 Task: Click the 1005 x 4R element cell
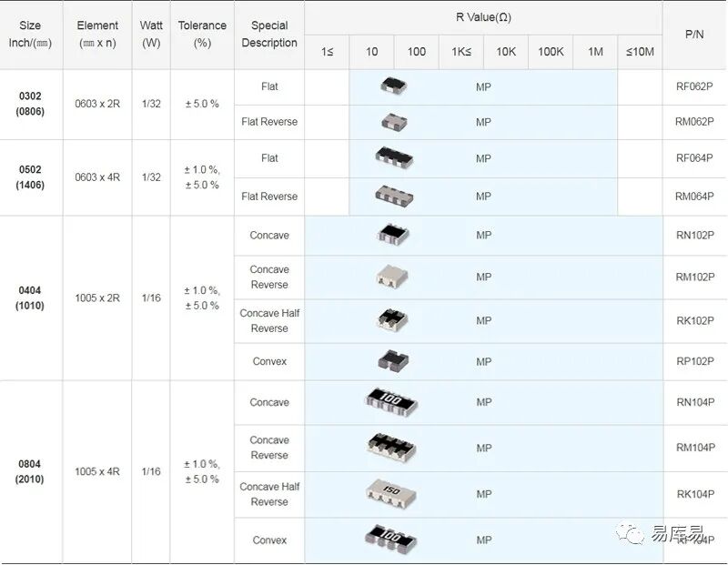pyautogui.click(x=97, y=471)
